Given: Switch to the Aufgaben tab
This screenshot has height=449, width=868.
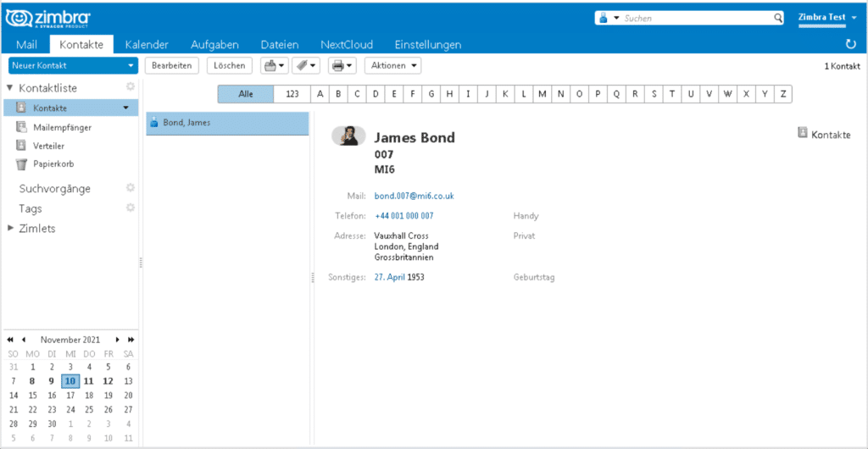Looking at the screenshot, I should coord(214,45).
